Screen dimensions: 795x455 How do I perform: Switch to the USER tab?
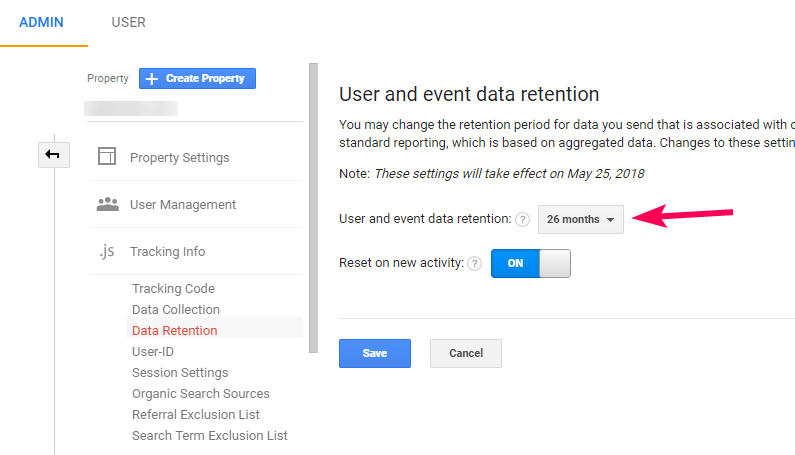click(128, 22)
